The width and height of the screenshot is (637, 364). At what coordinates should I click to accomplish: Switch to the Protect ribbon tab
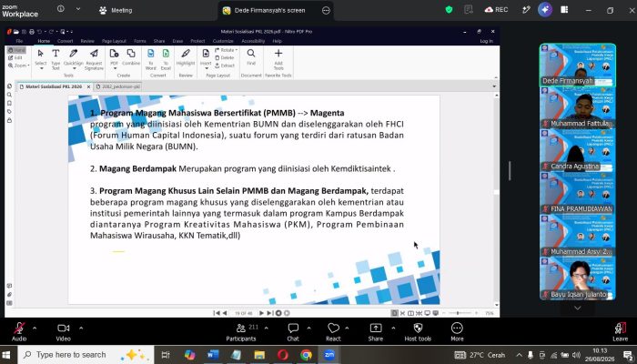coord(197,41)
